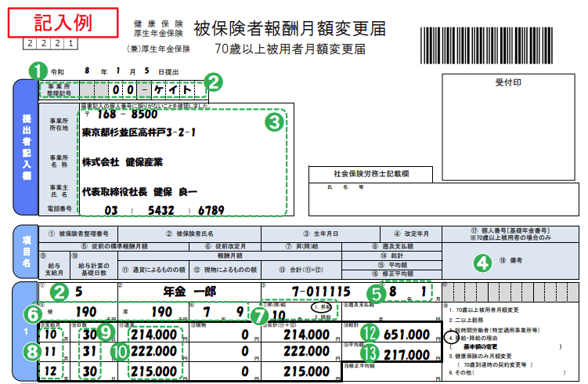
Task: Click the barcode at top right
Action: [486, 45]
